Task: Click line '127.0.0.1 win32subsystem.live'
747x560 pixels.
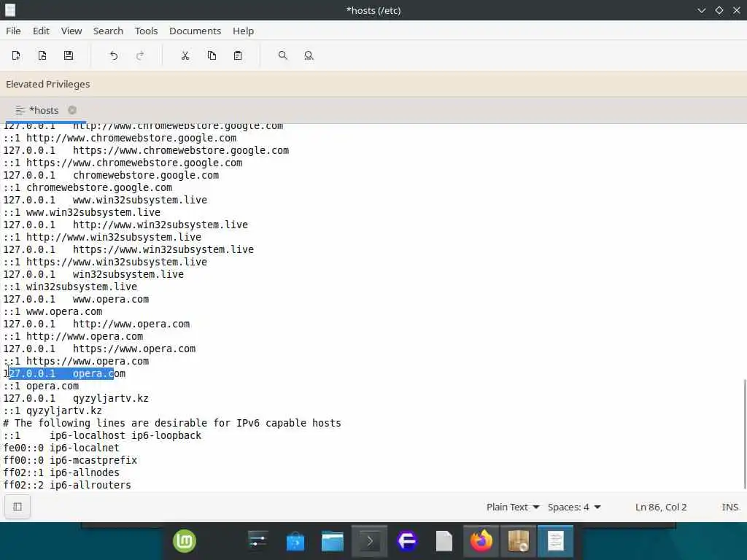Action: pos(93,274)
